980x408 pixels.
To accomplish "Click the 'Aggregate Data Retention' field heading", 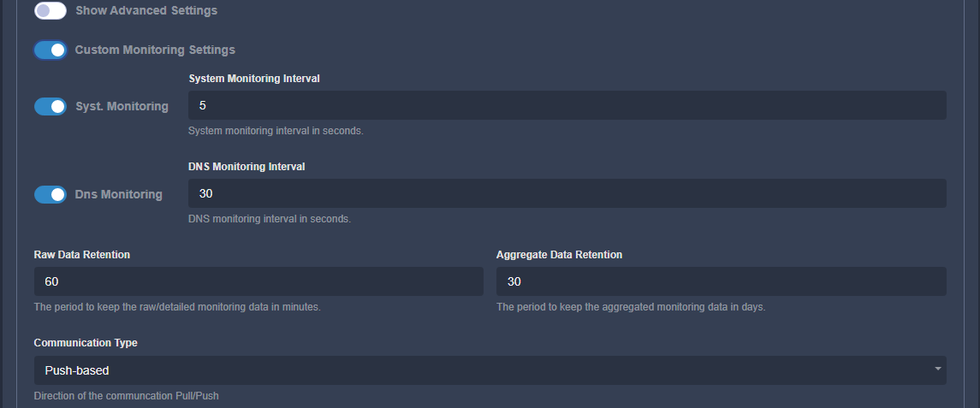I will tap(559, 255).
